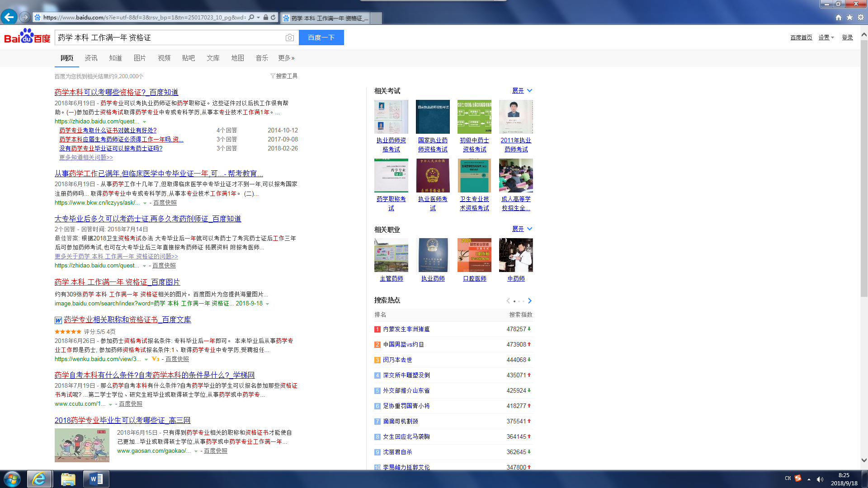
Task: Open browser tools gear icon
Action: click(x=861, y=17)
